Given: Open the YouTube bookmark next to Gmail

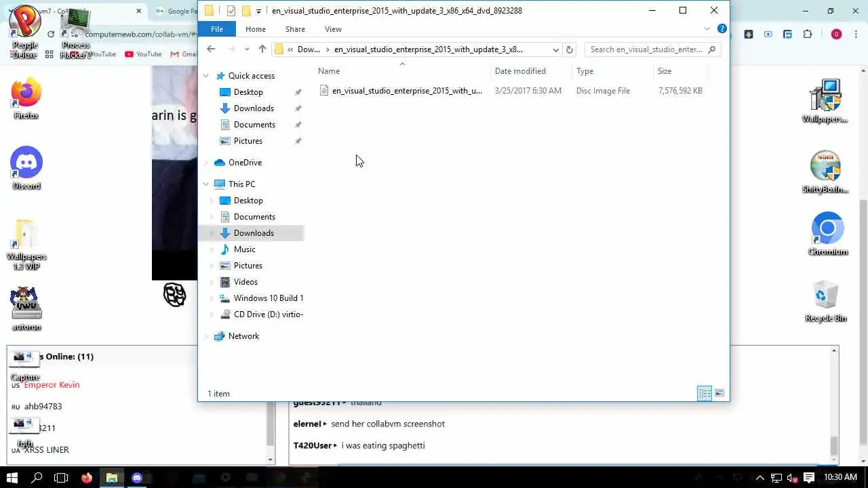Looking at the screenshot, I should pyautogui.click(x=143, y=54).
